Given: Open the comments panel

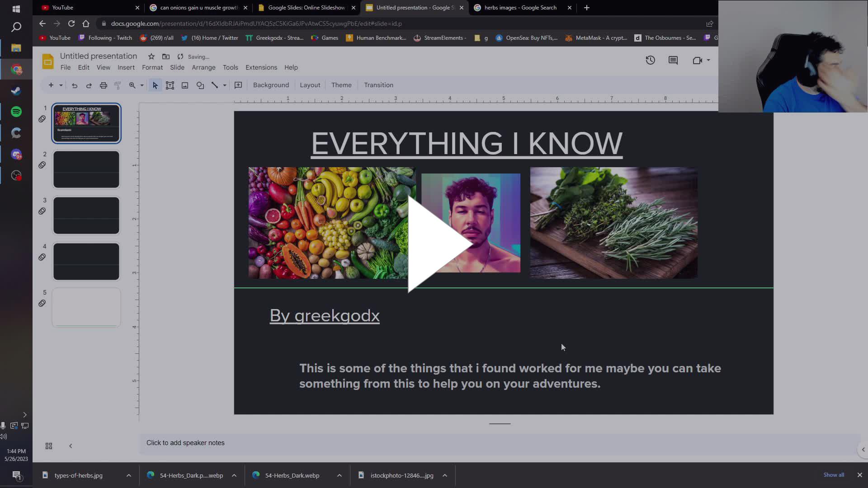Looking at the screenshot, I should (x=673, y=60).
